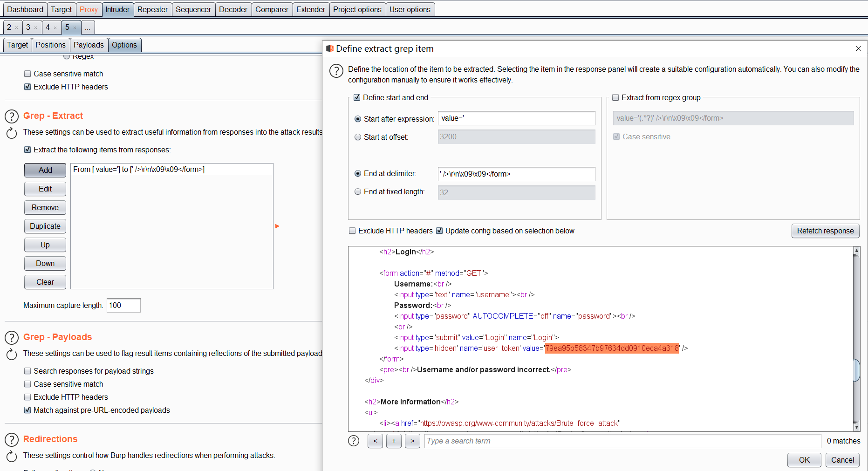The image size is (868, 471).
Task: Move item Up in extract list
Action: (45, 245)
